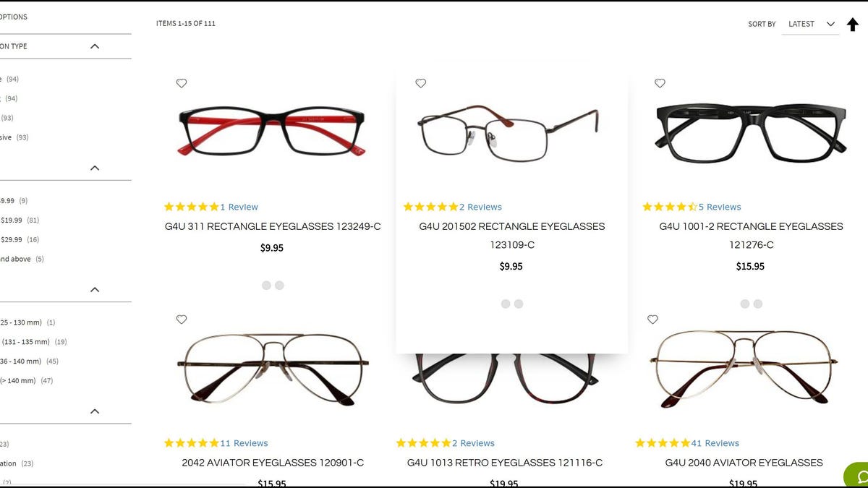Collapse the frame width filter section chevron

tap(95, 289)
